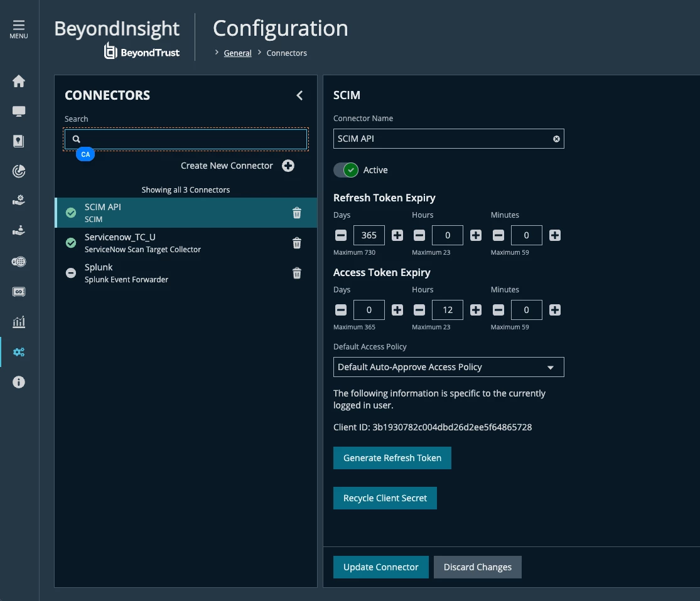
Task: Open the radar scan sidebar icon
Action: coord(19,171)
